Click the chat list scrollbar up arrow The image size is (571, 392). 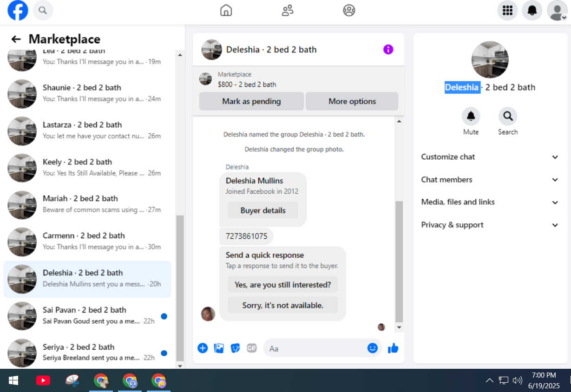[180, 55]
